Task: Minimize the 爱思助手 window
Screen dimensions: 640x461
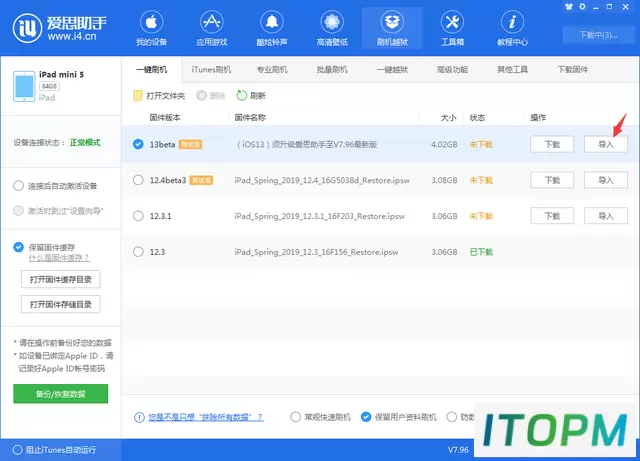Action: (596, 7)
